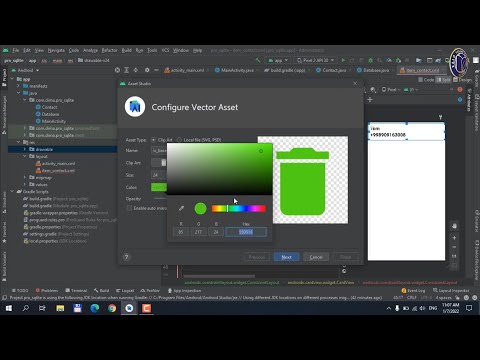Screen dimensions: 480x360
Task: Open the Build menu
Action: pos(127,50)
